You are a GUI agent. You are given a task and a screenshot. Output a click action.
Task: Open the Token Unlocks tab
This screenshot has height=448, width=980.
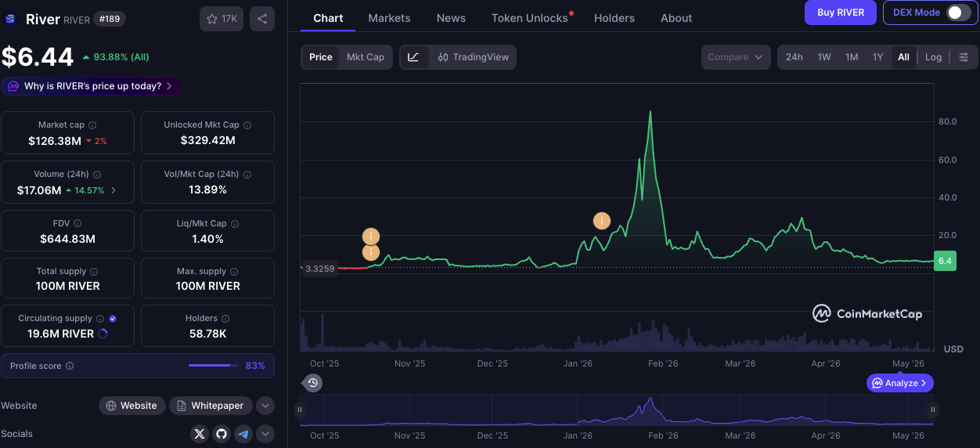(530, 18)
